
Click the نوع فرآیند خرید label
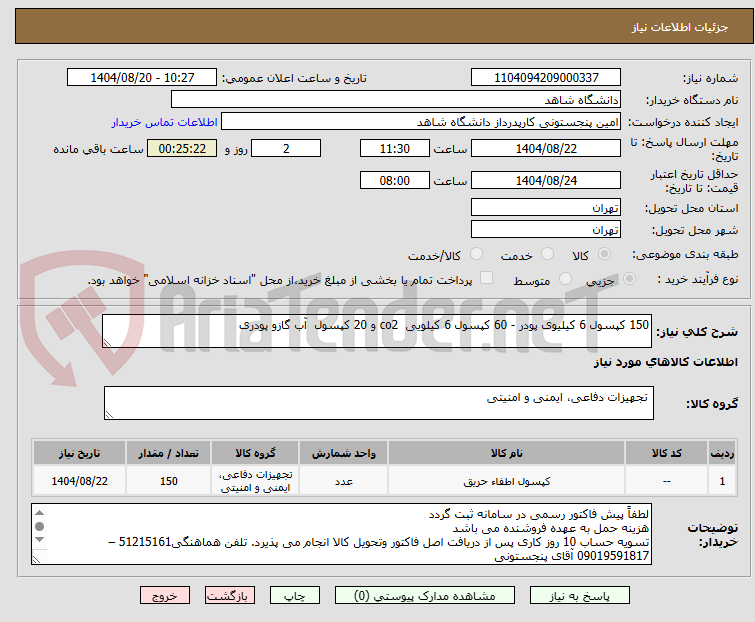coord(698,279)
